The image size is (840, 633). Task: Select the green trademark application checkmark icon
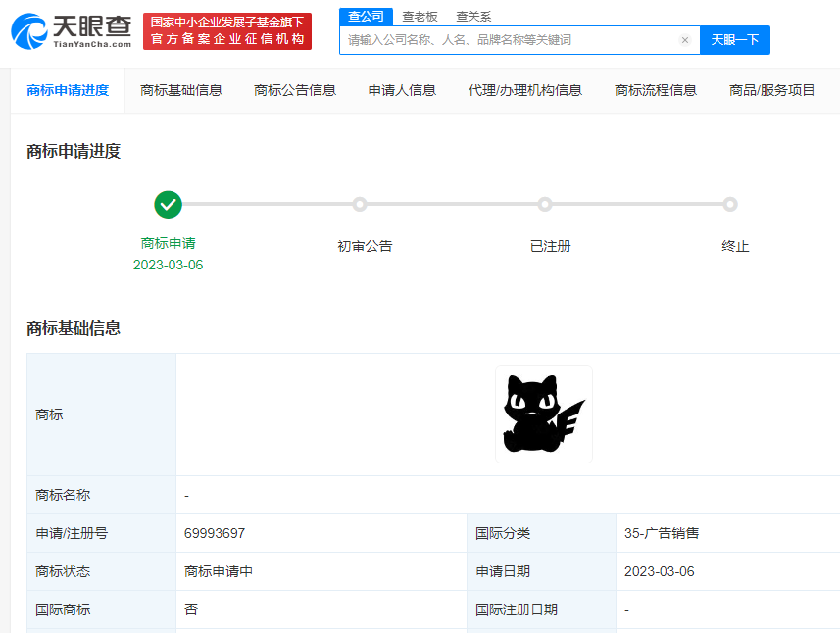[x=168, y=205]
